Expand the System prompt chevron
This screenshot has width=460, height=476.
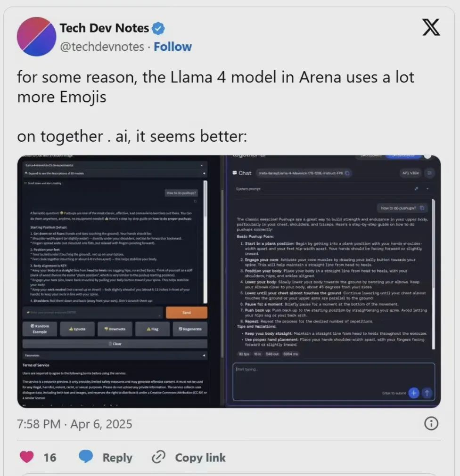427,188
